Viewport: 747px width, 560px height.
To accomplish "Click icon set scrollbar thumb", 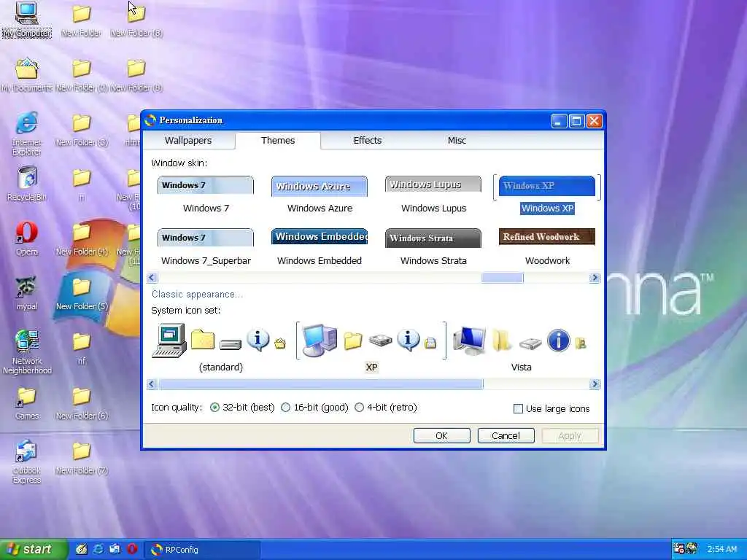I will coord(321,384).
